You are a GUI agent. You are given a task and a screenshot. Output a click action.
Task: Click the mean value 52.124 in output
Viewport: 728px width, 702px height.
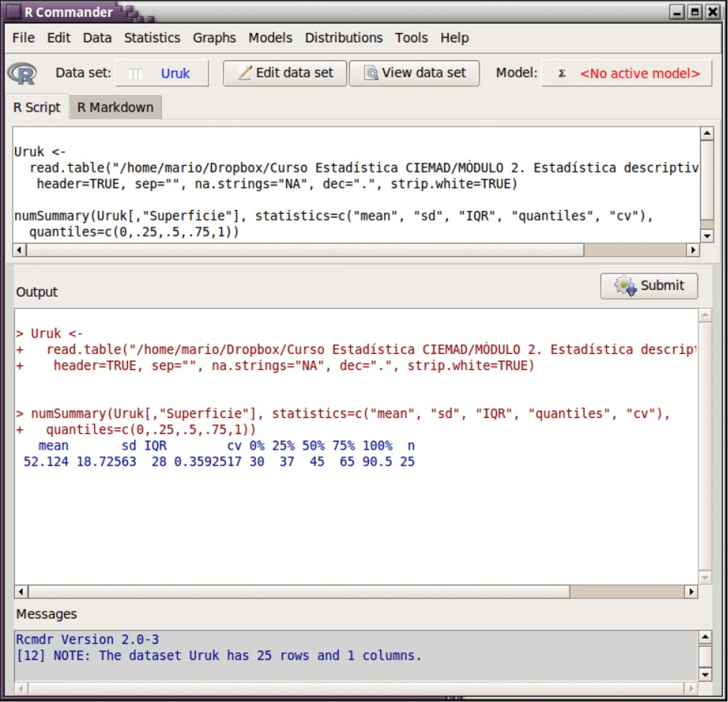[x=45, y=461]
